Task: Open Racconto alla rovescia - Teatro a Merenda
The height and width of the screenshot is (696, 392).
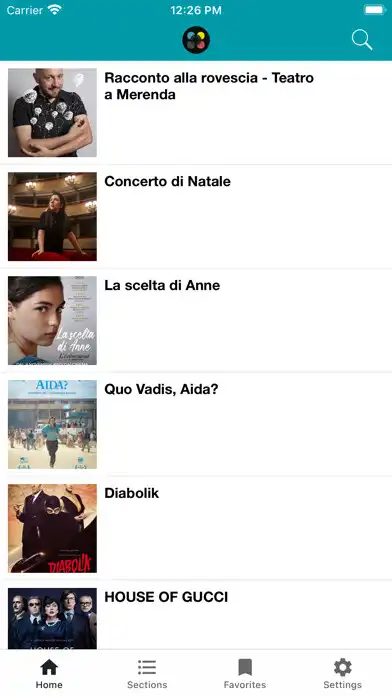Action: tap(209, 86)
